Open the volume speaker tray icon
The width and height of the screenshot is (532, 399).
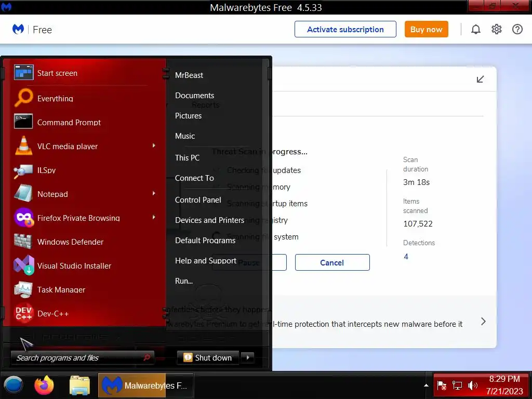(472, 385)
